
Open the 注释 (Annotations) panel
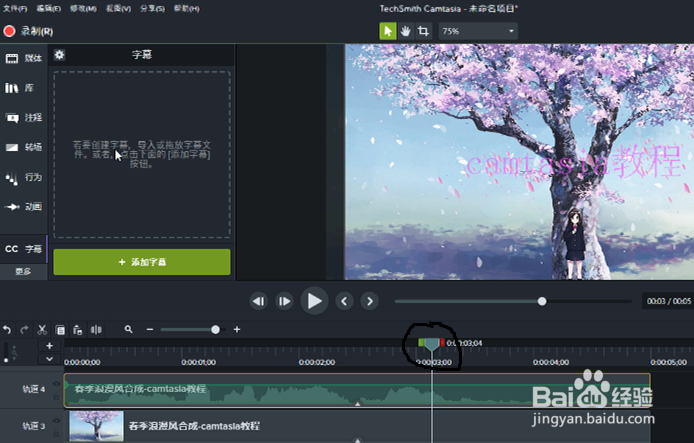(x=23, y=117)
